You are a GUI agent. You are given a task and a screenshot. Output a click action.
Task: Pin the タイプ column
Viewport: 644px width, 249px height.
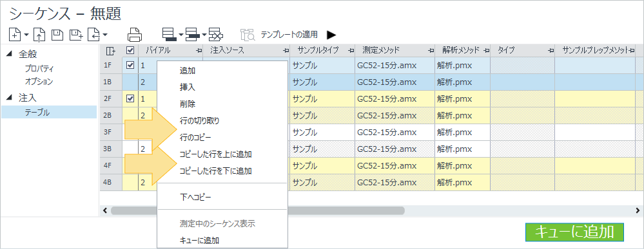(551, 50)
